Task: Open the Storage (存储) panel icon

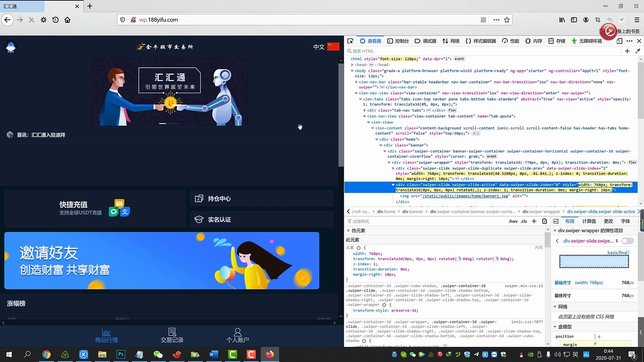Action: 551,41
